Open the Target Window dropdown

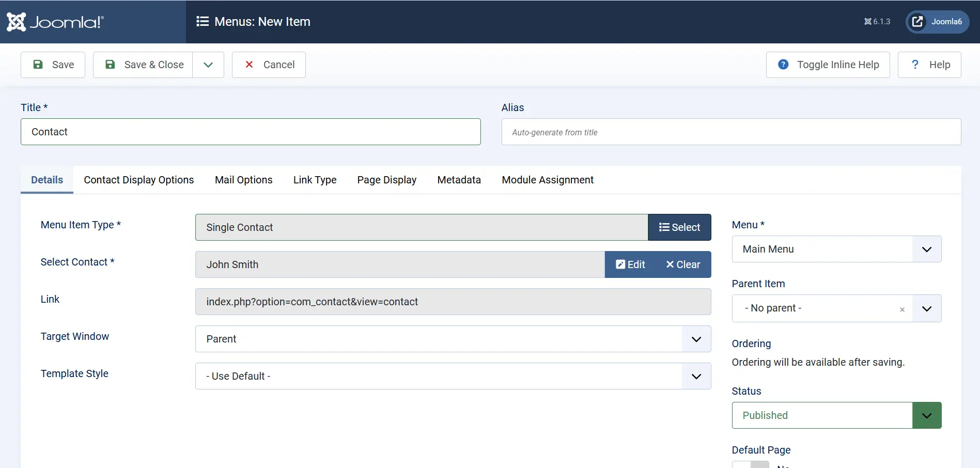453,339
